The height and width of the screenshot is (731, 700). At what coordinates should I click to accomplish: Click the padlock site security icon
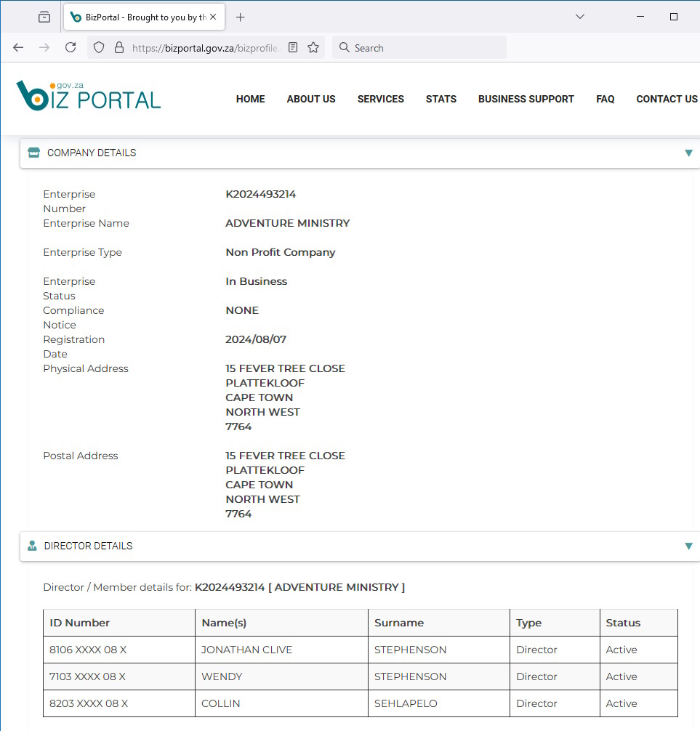click(x=118, y=48)
